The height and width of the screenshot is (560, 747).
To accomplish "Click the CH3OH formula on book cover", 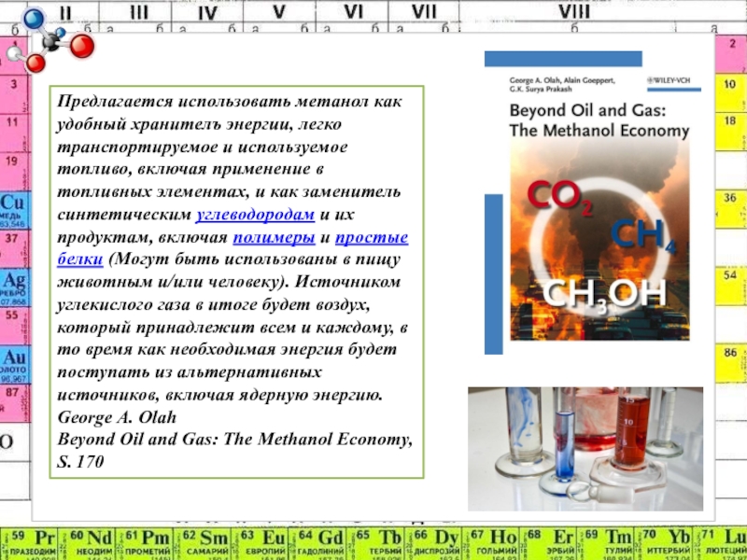I will click(x=604, y=295).
